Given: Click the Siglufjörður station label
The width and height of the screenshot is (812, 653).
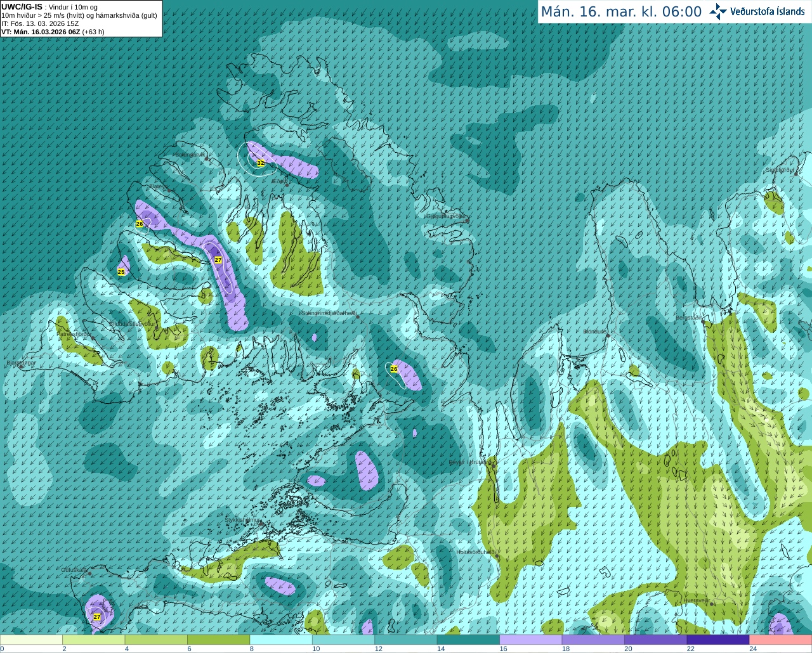Looking at the screenshot, I should (780, 170).
